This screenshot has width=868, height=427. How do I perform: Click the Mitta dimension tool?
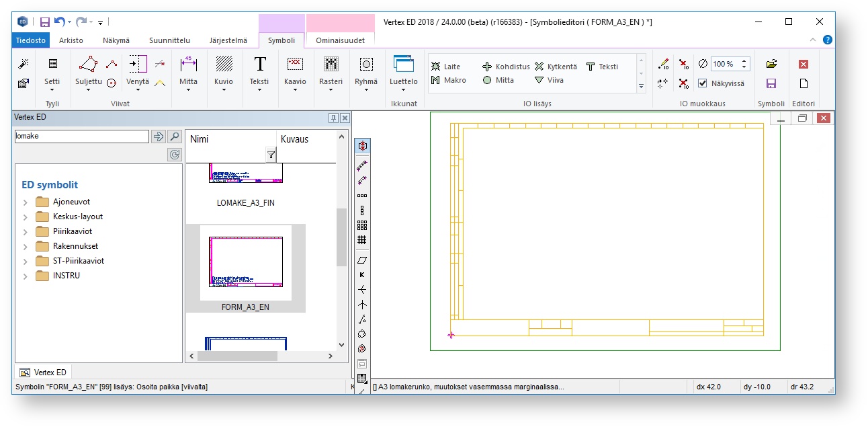(189, 70)
